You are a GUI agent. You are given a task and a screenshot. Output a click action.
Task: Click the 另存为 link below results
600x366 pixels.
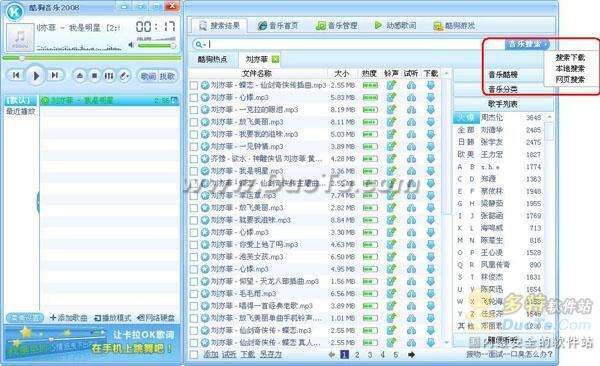point(271,355)
